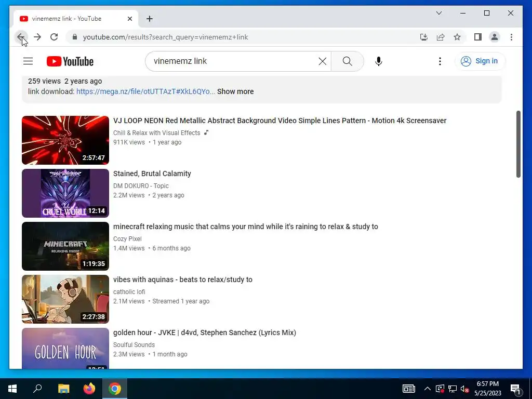Open the minecraft relaxing music video title
The image size is (532, 399).
pyautogui.click(x=245, y=227)
